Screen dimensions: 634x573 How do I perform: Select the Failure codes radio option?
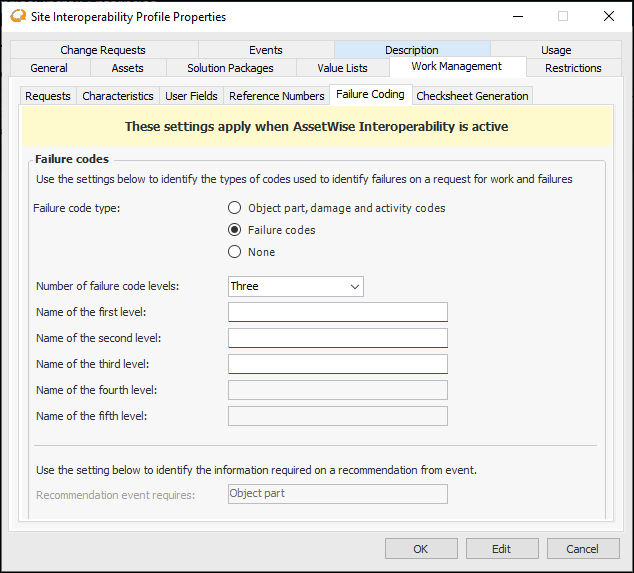pyautogui.click(x=235, y=230)
